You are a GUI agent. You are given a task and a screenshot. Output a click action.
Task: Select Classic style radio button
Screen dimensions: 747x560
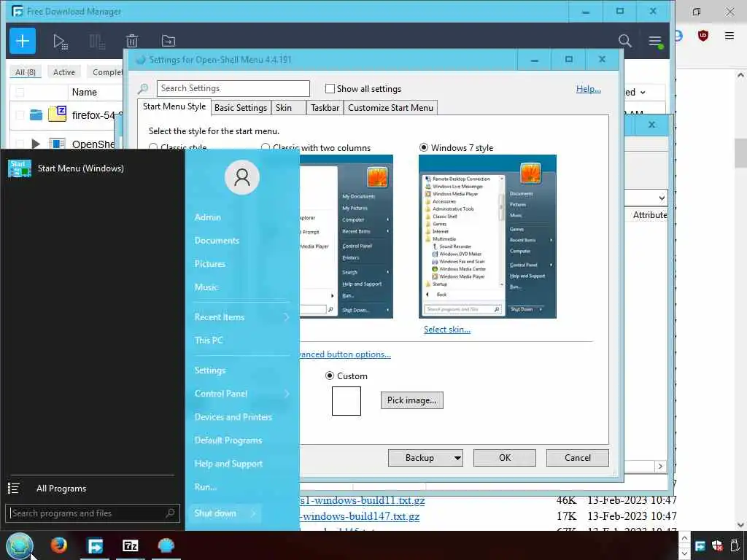(x=153, y=147)
